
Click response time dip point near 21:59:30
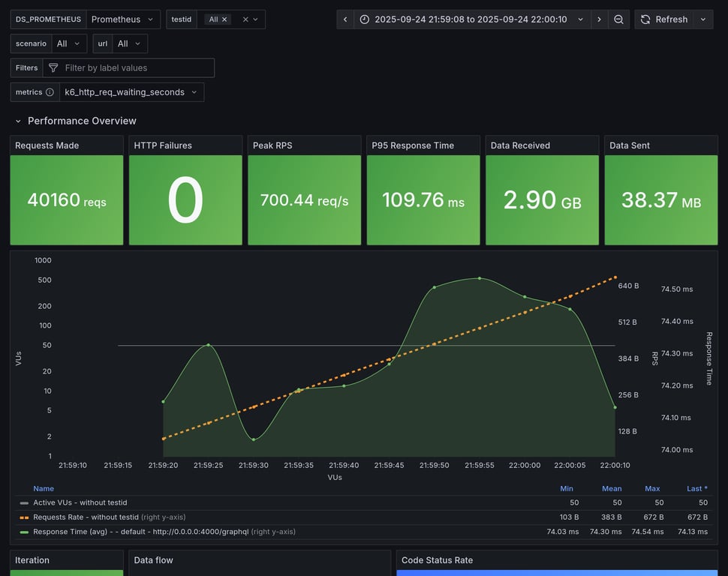(x=254, y=439)
